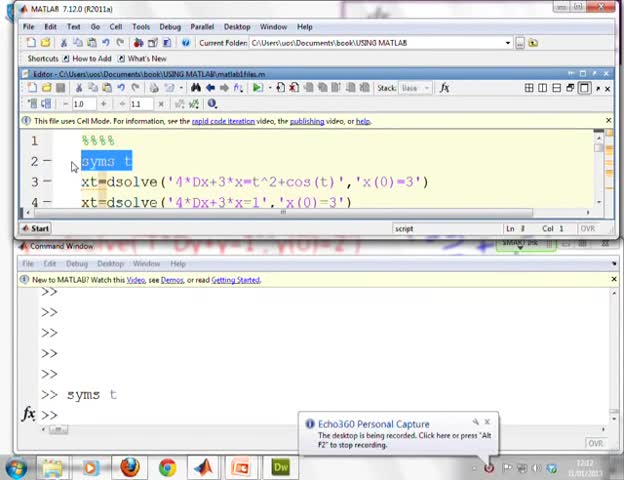Screen dimensions: 624x480
Task: Open rapid code iteration video link
Action: [223, 121]
